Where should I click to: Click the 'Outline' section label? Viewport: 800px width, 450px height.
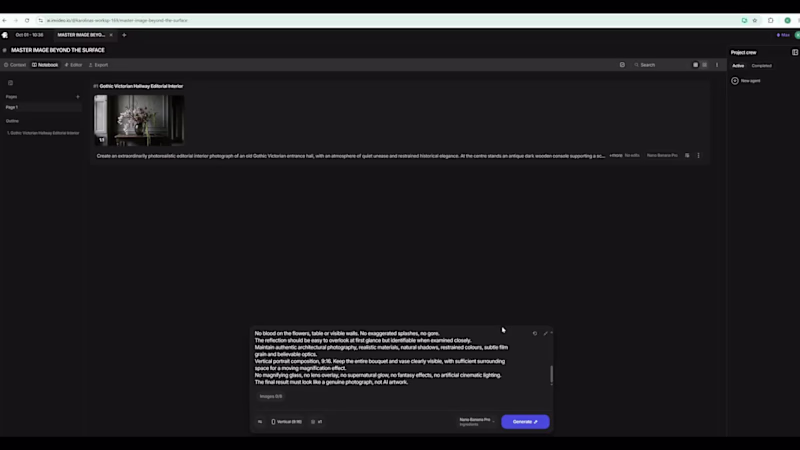click(12, 121)
